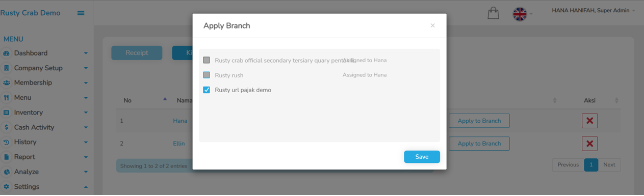Click the Settings gear icon
Image resolution: width=644 pixels, height=196 pixels.
[7, 187]
